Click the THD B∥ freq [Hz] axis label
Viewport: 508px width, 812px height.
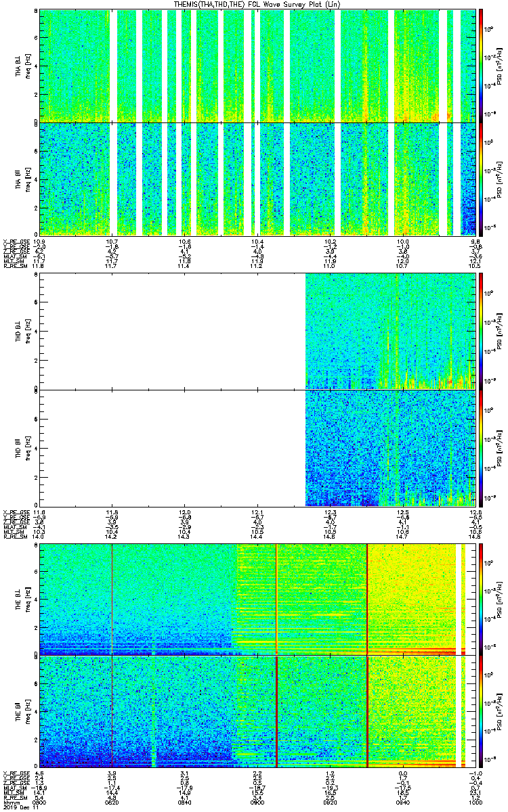28,448
